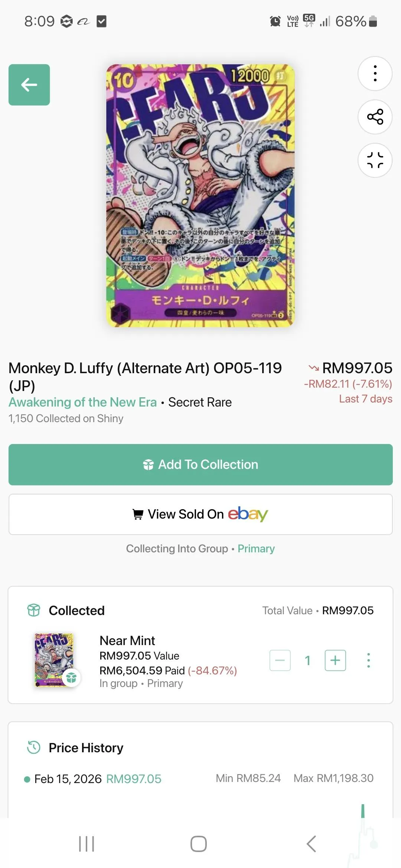Open the Awakening of the New Era set link
The width and height of the screenshot is (401, 868).
83,402
